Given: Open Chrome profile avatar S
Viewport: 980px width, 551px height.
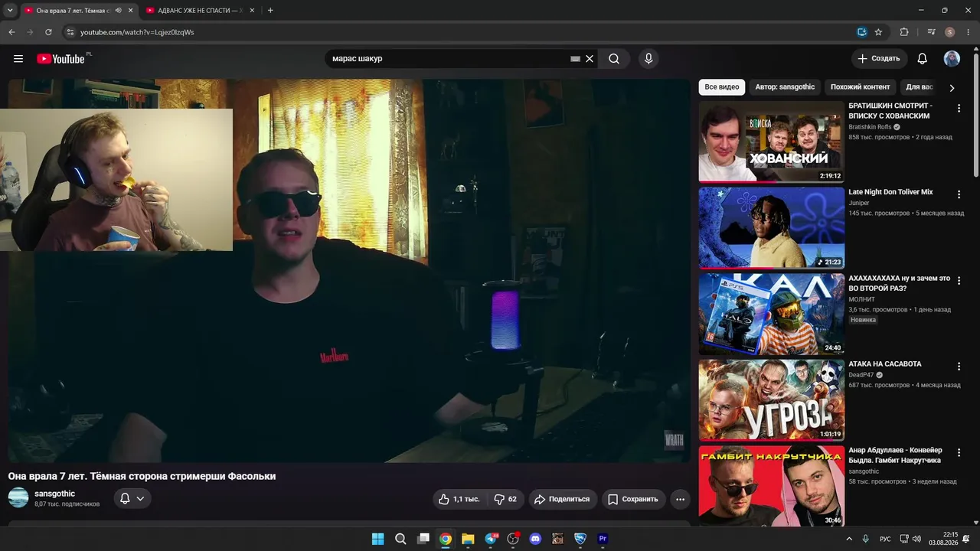Looking at the screenshot, I should pyautogui.click(x=949, y=32).
